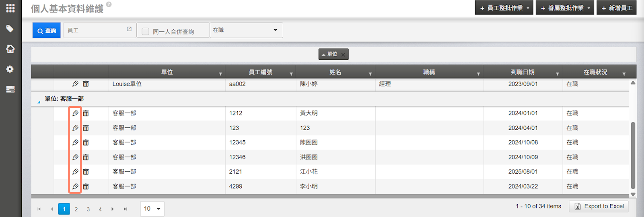Screen dimensions: 644x217
Task: Delete the Louise單位 row 陳小婷
Action: click(86, 84)
